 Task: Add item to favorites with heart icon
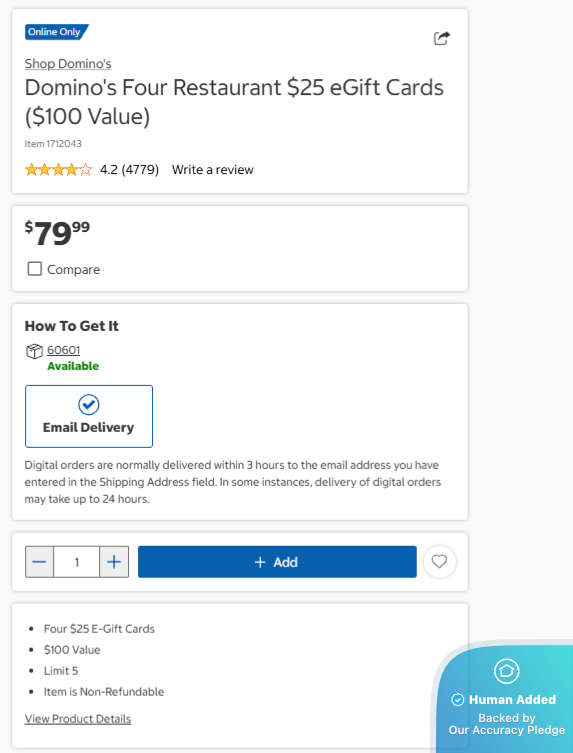[439, 561]
